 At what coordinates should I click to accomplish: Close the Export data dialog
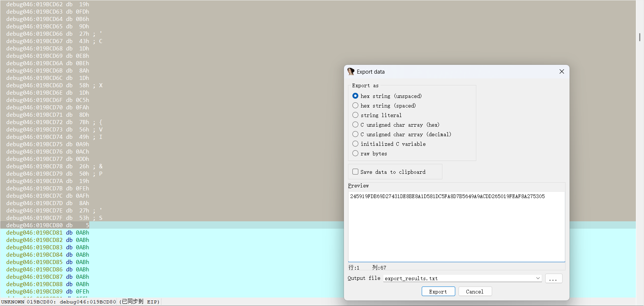(561, 71)
